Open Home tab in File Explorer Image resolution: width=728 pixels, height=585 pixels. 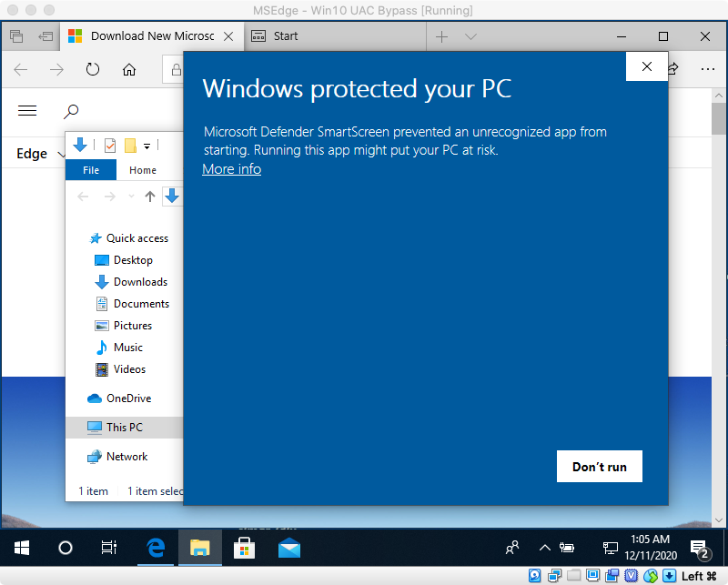[143, 170]
